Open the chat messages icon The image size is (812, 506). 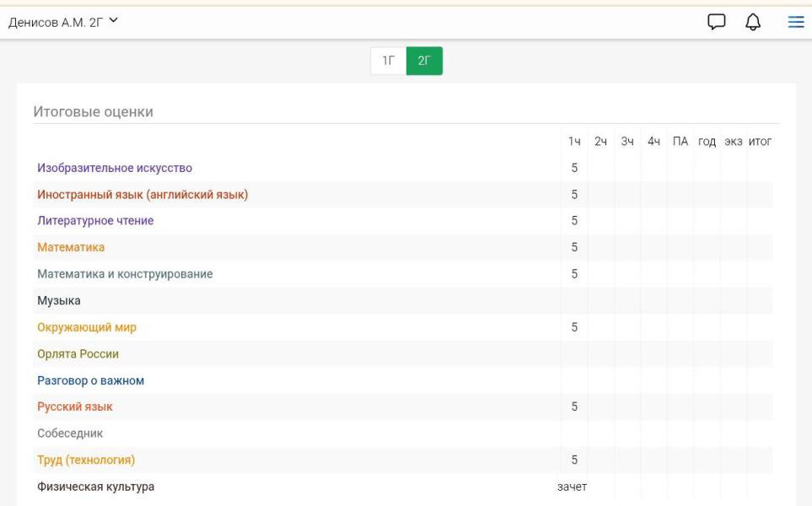(x=717, y=23)
